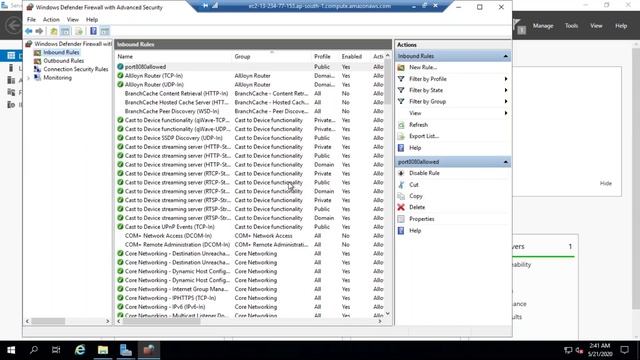This screenshot has width=640, height=360.
Task: Click the Up One Level toolbar icon
Action: pyautogui.click(x=54, y=31)
